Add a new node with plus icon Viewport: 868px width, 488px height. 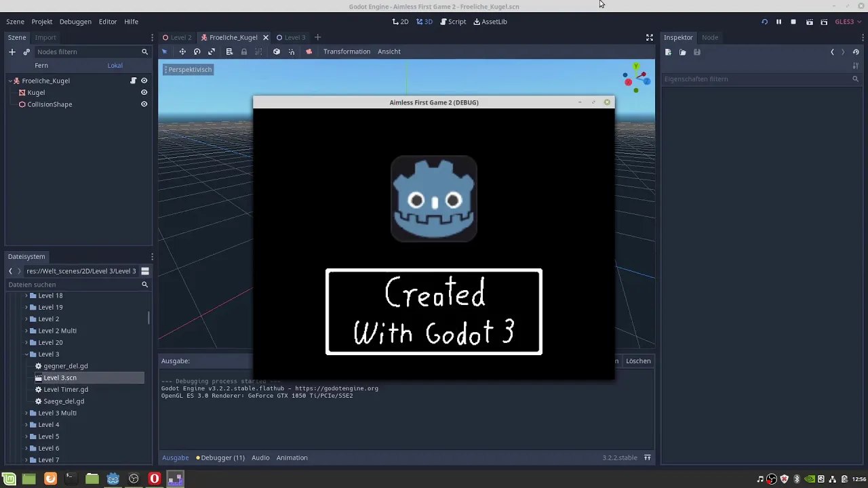(12, 52)
